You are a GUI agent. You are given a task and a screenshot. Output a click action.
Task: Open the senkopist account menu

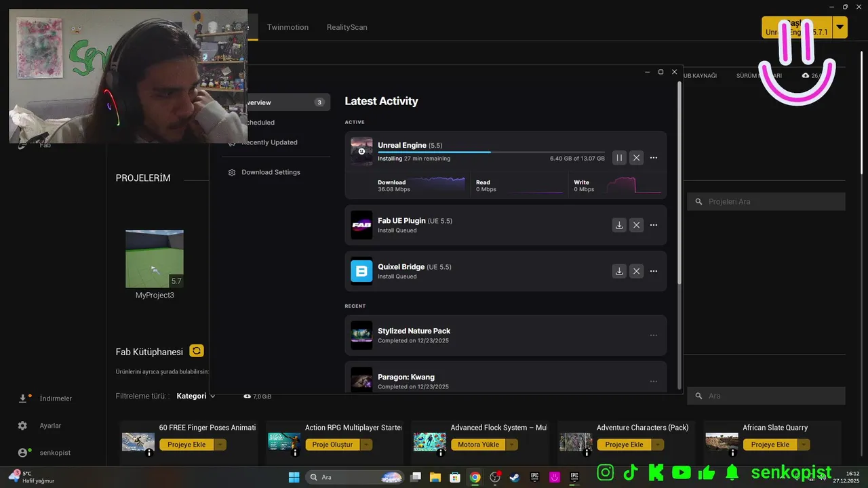(x=45, y=453)
